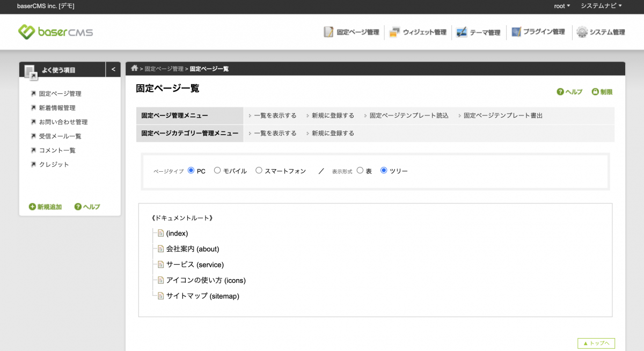The height and width of the screenshot is (351, 644).
Task: Open ウィジェット管理 in top navigation
Action: pos(418,32)
